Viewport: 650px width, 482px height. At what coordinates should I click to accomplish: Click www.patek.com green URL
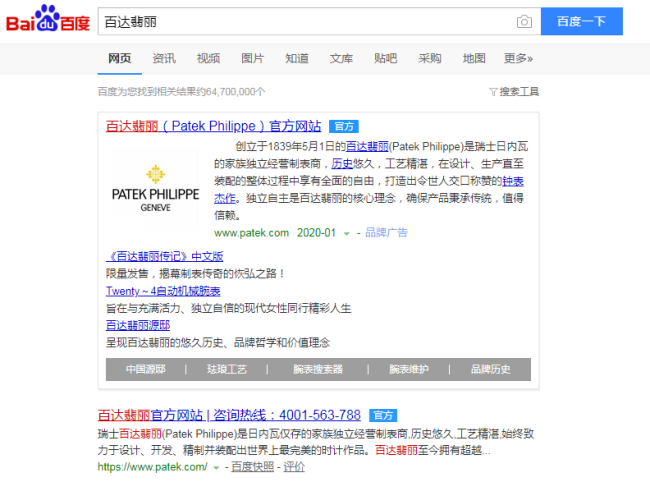click(252, 233)
